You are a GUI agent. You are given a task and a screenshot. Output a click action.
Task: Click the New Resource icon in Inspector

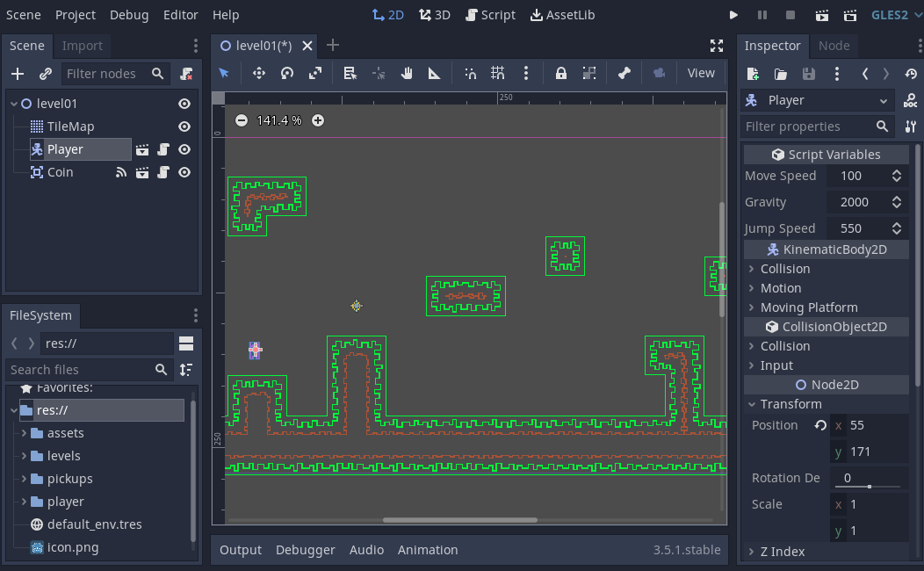click(x=753, y=74)
